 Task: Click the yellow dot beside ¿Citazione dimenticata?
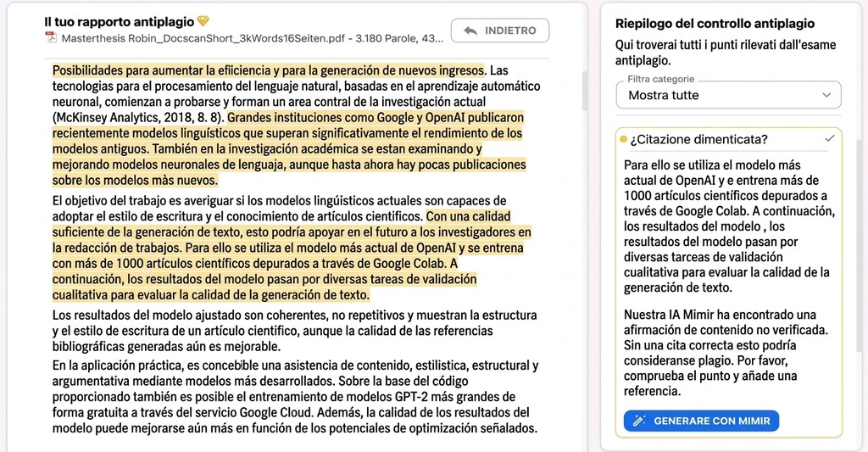[x=623, y=139]
